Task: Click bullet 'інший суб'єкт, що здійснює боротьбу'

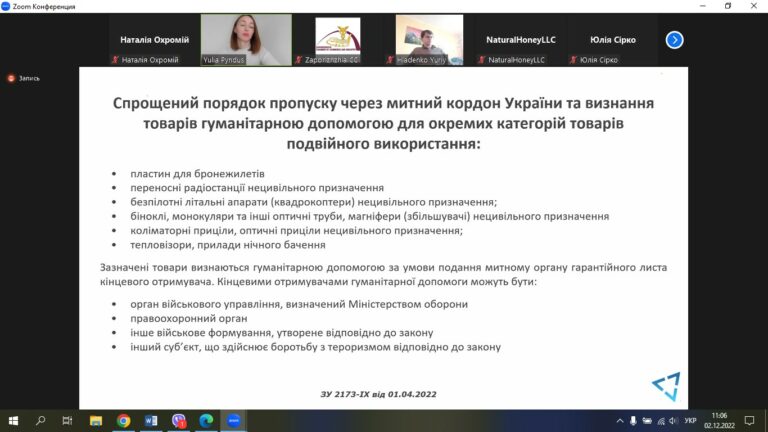Action: (x=315, y=347)
